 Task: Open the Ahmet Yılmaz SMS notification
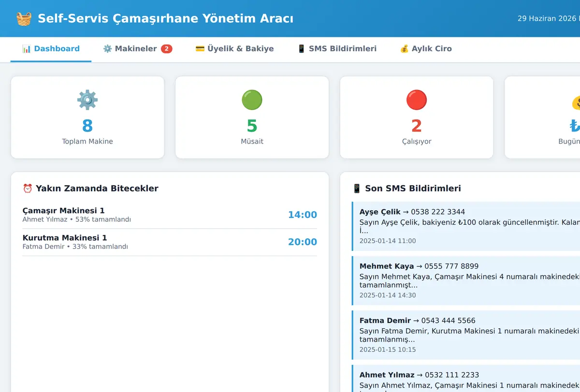click(x=466, y=378)
